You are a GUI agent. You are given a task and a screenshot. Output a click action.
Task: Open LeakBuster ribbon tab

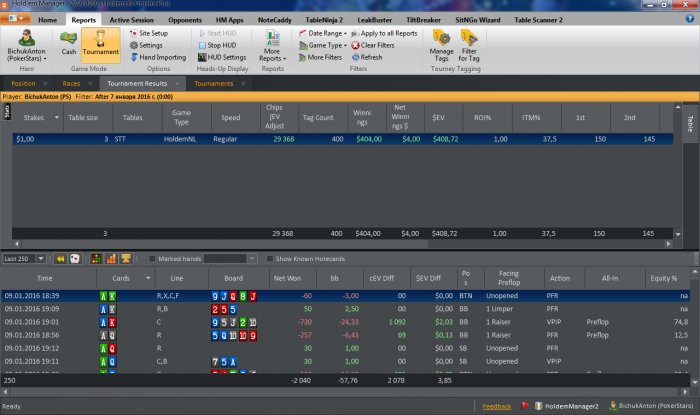tap(375, 20)
